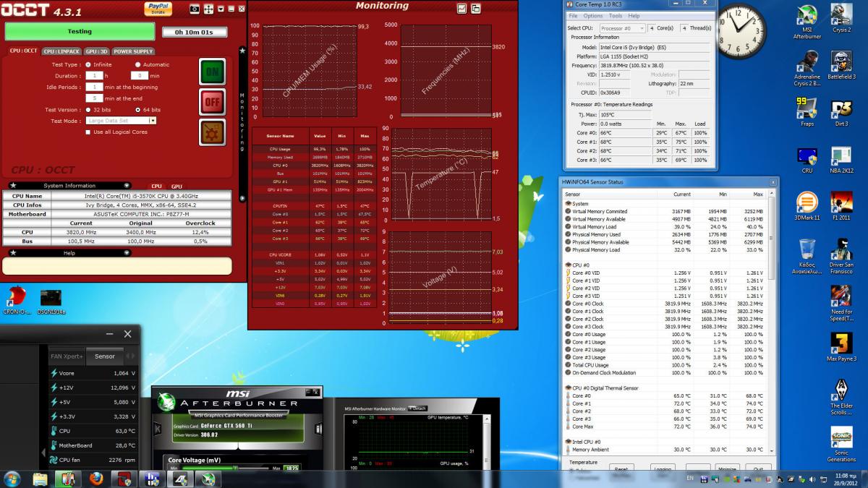The image size is (868, 488).
Task: Open the Core Temp Tools menu
Action: [x=616, y=15]
